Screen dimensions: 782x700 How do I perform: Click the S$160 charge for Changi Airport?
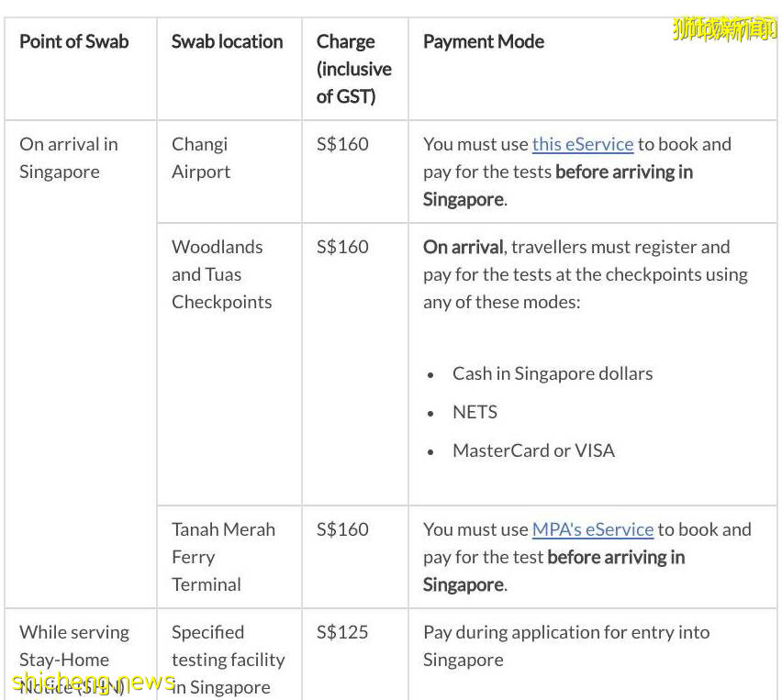coord(342,144)
